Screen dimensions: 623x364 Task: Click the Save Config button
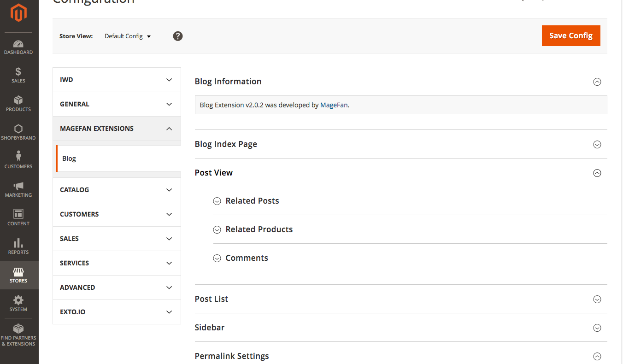tap(571, 35)
